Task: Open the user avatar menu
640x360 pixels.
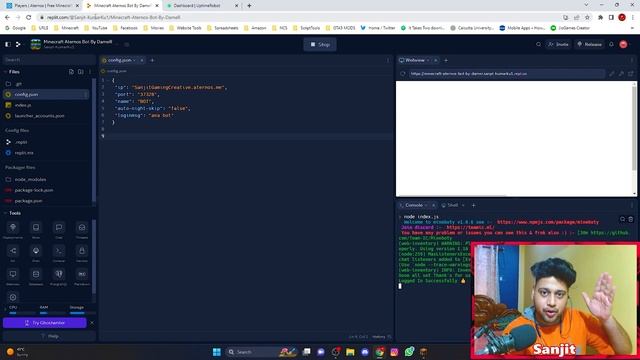Action: click(623, 44)
